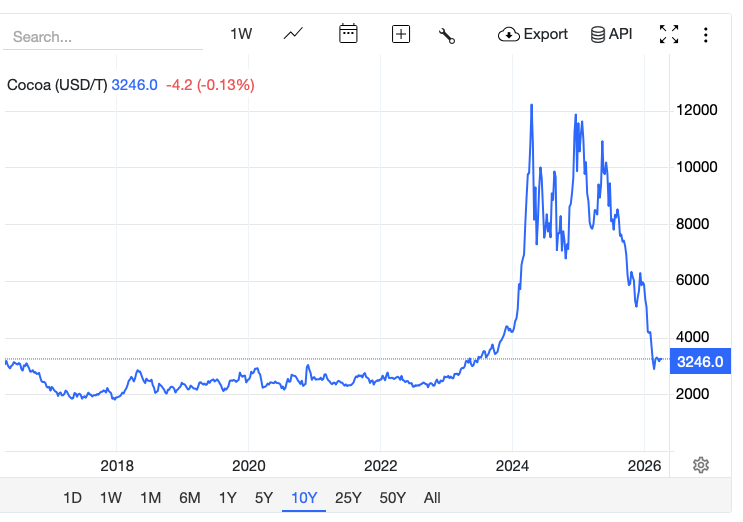743x522 pixels.
Task: Click the 6000 y-axis label
Action: pos(692,280)
